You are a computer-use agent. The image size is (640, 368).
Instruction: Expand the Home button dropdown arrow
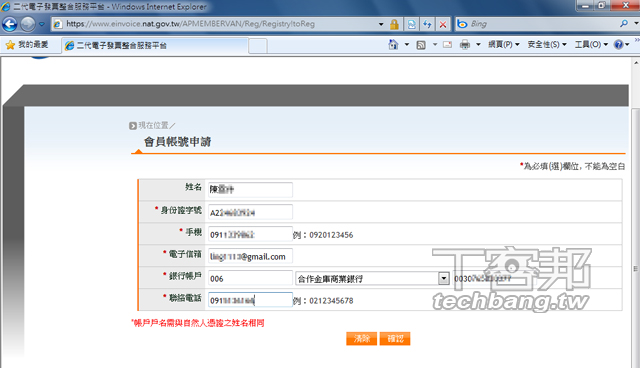coord(407,44)
